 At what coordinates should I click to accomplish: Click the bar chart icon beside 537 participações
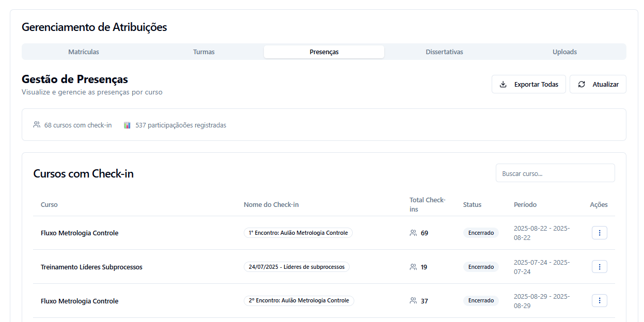pyautogui.click(x=127, y=125)
